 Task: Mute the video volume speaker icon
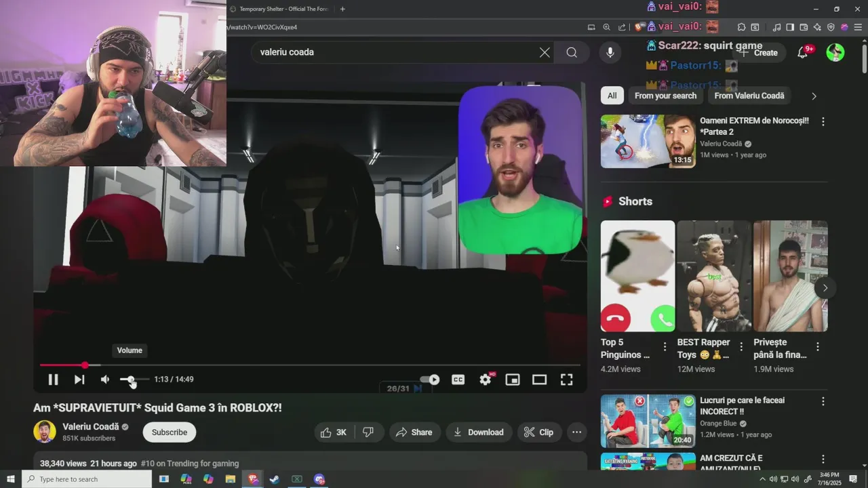click(105, 380)
